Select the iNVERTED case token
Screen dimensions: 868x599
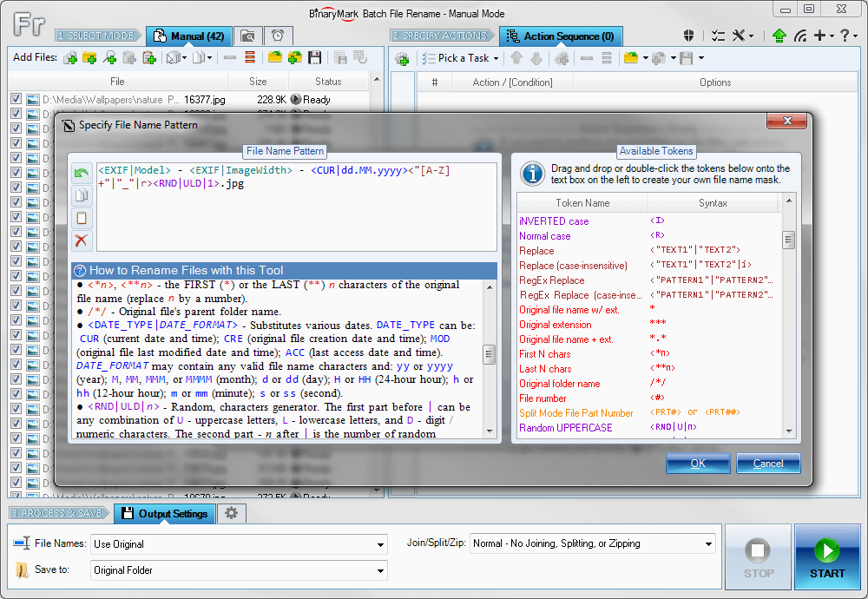coord(648,221)
